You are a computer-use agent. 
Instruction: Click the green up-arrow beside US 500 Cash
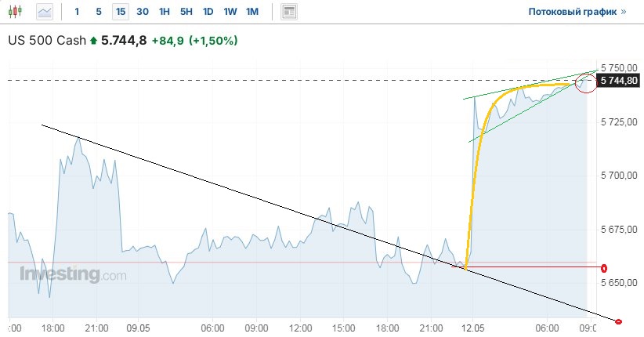pos(94,40)
